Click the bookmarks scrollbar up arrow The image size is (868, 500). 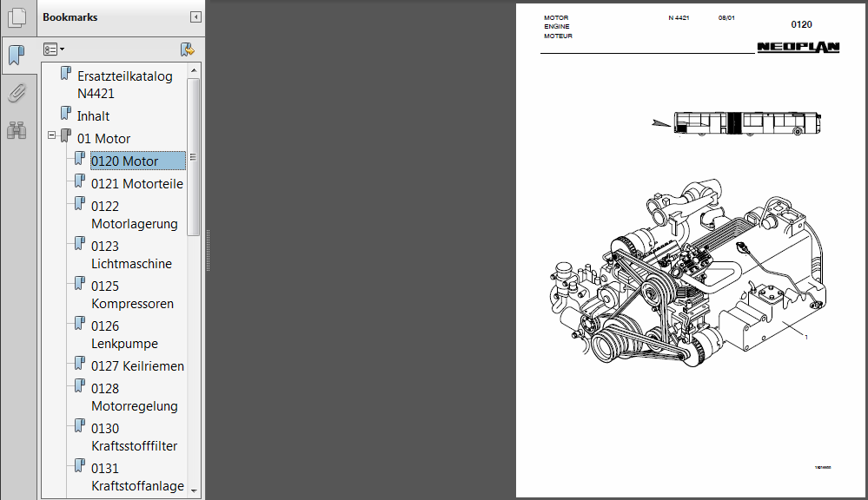pos(193,70)
